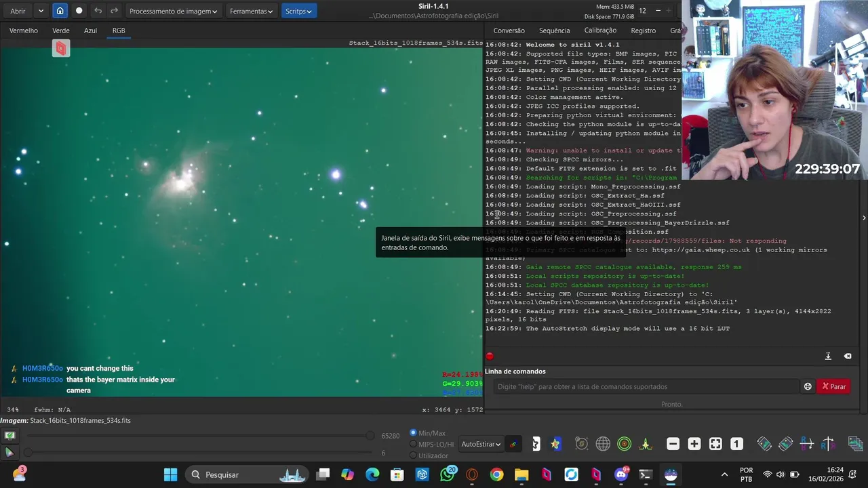Open the Processamento de imagem menu
Viewport: 868px width, 488px height.
pyautogui.click(x=173, y=11)
